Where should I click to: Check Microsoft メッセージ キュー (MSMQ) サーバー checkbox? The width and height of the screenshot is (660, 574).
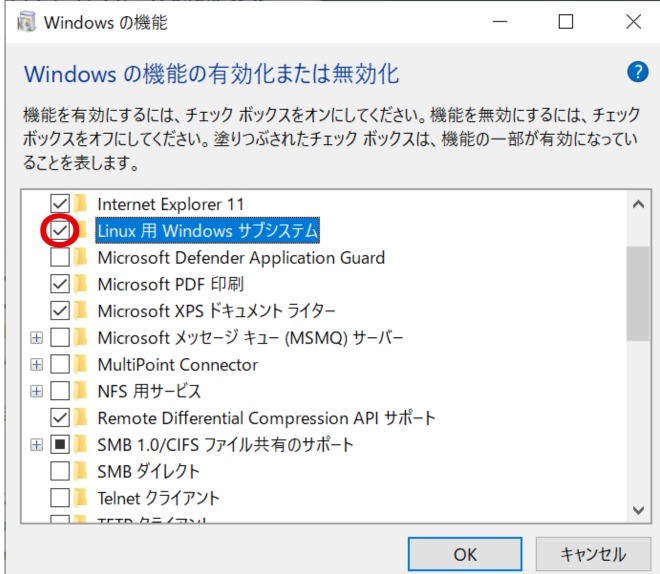point(60,337)
